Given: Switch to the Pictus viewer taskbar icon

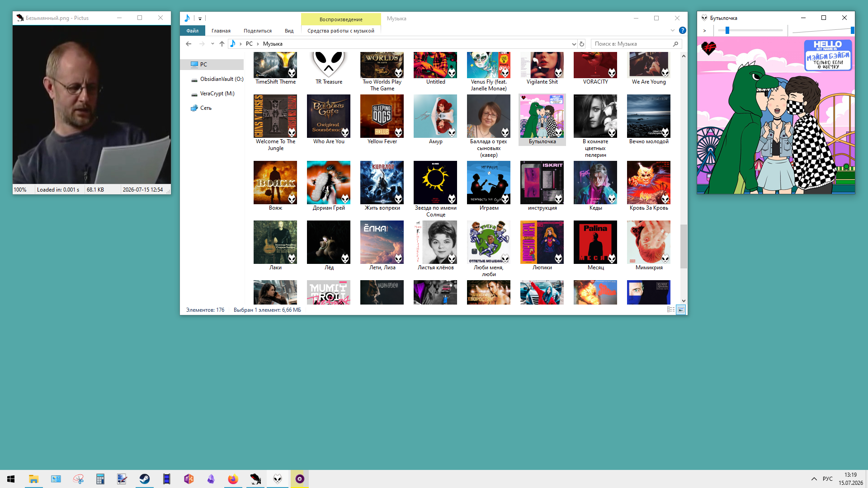Looking at the screenshot, I should point(255,479).
